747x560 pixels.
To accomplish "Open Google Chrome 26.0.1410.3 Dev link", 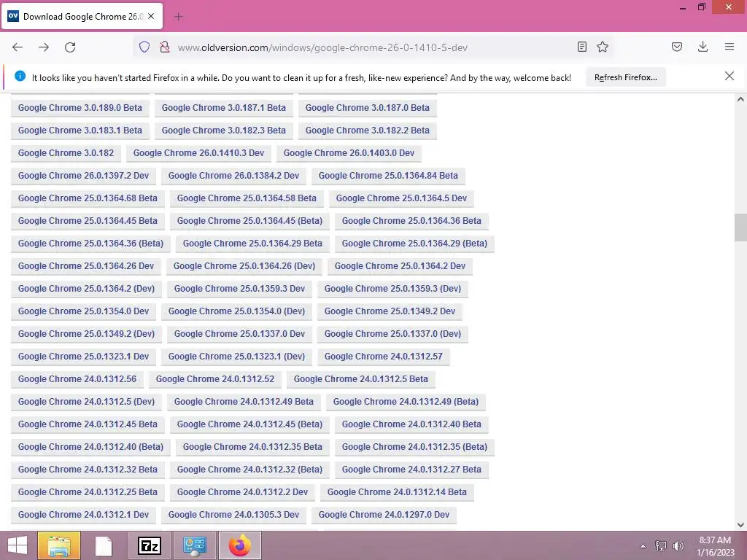I will pos(198,153).
